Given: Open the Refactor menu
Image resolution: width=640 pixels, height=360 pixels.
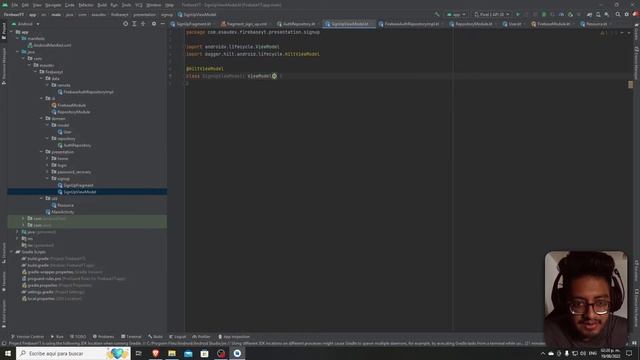Looking at the screenshot, I should [86, 5].
